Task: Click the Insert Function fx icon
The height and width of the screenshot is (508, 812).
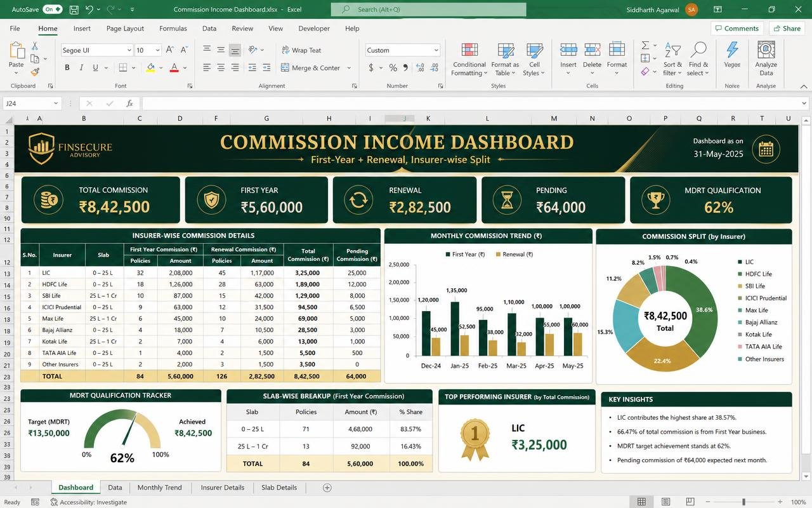Action: (x=129, y=103)
